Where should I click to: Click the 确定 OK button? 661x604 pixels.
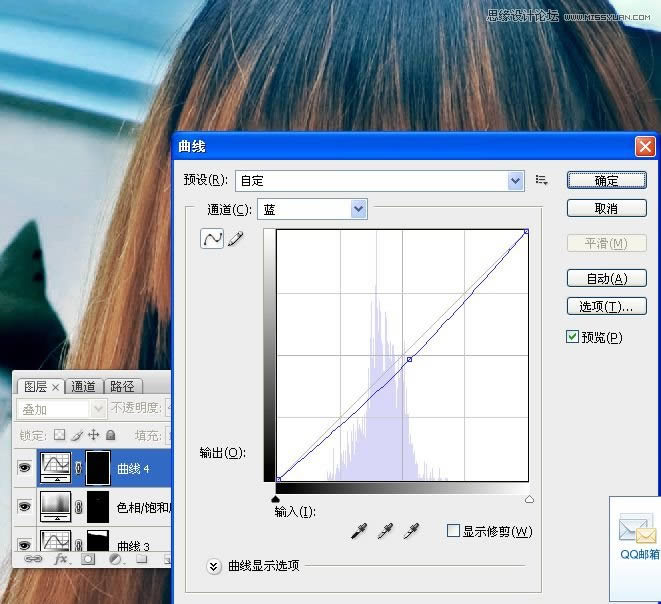tap(606, 181)
